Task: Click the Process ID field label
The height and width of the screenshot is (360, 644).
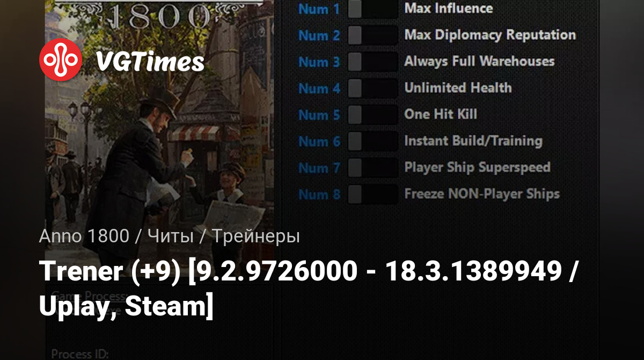Action: [80, 354]
